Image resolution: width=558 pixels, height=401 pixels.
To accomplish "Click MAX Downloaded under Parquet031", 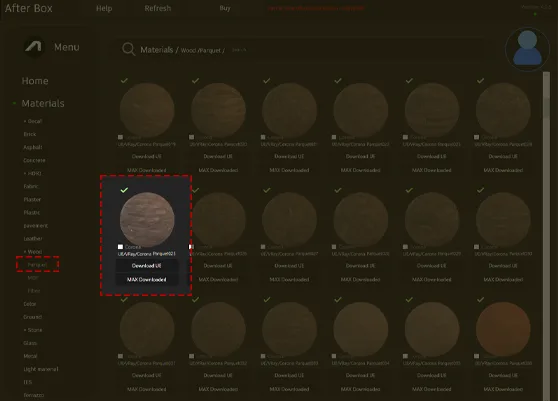I will point(147,389).
